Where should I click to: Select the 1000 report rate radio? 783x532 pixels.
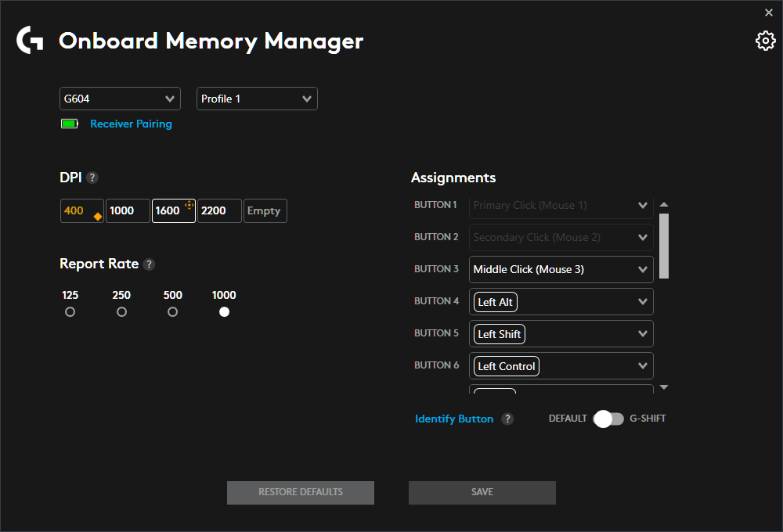[224, 312]
